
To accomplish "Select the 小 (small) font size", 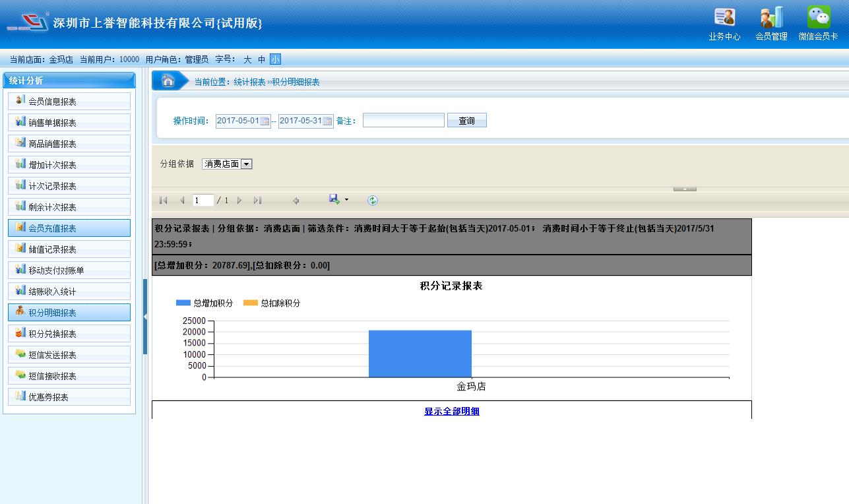I will tap(275, 59).
